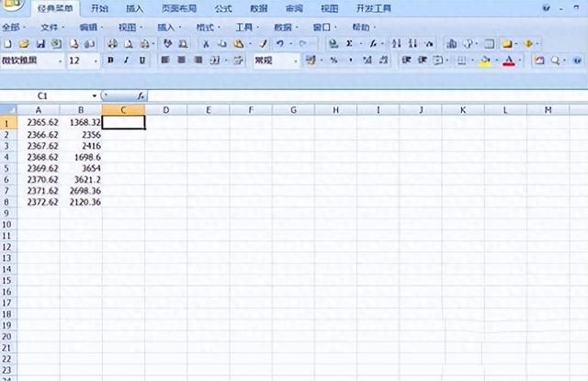Merge and center cells icon
Image resolution: width=588 pixels, height=381 pixels.
click(214, 61)
